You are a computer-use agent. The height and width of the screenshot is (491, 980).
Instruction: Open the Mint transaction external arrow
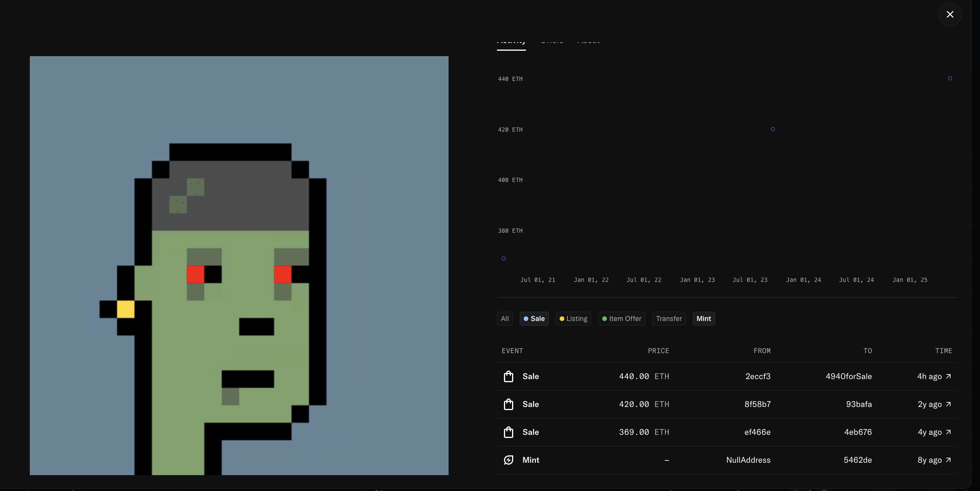coord(948,460)
